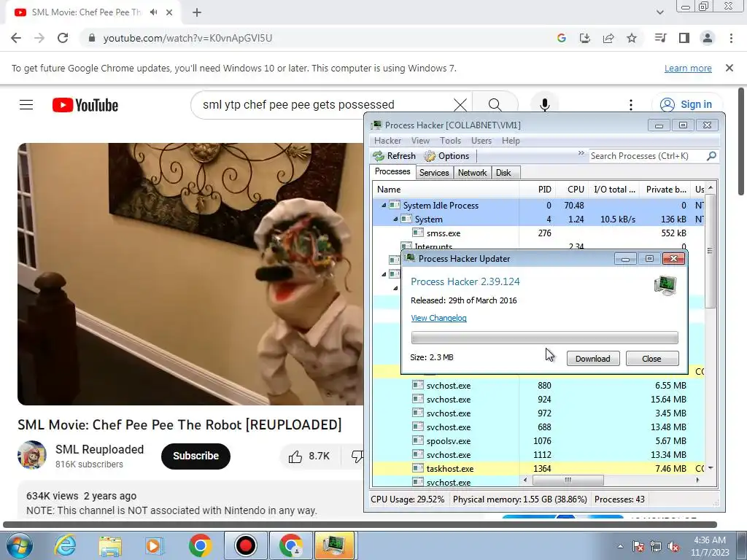
Task: Go to YouTube home via the logo
Action: pos(85,105)
